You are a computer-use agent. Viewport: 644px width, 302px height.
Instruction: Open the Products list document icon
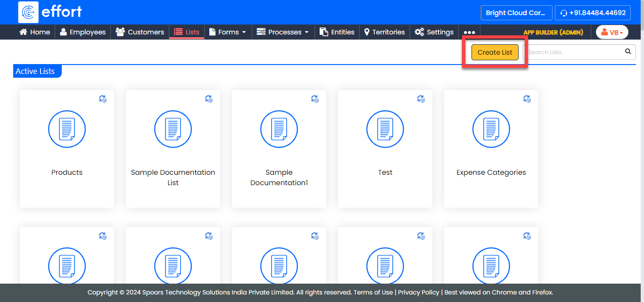click(67, 129)
